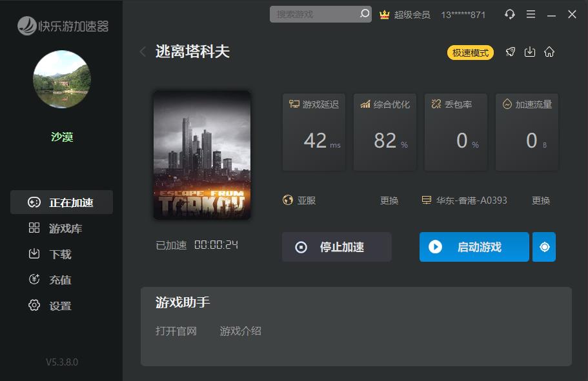The width and height of the screenshot is (588, 381).
Task: Click the server name 华东-香港-A0393
Action: click(x=471, y=200)
